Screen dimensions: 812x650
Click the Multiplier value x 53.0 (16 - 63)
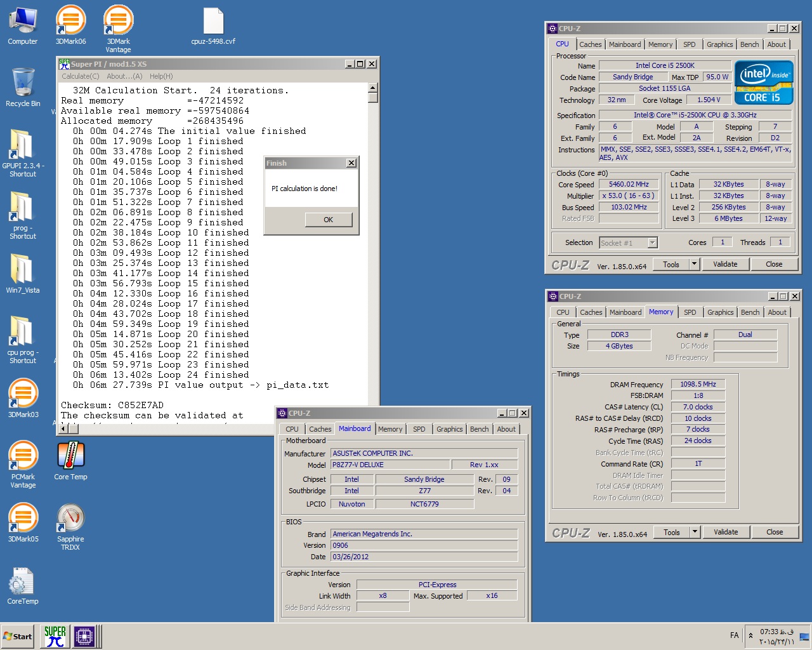[629, 196]
